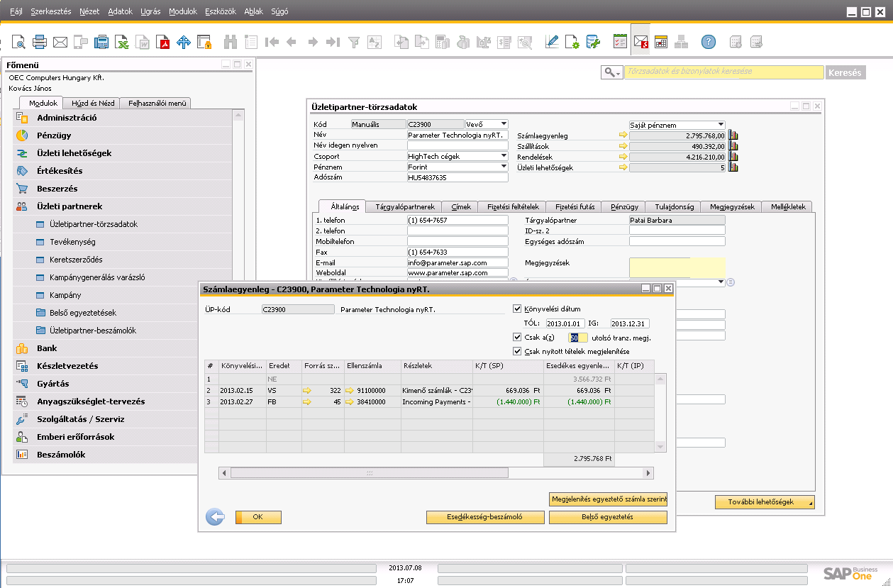
Task: Switch to the Tárgyalópartnerek tab
Action: (x=405, y=207)
